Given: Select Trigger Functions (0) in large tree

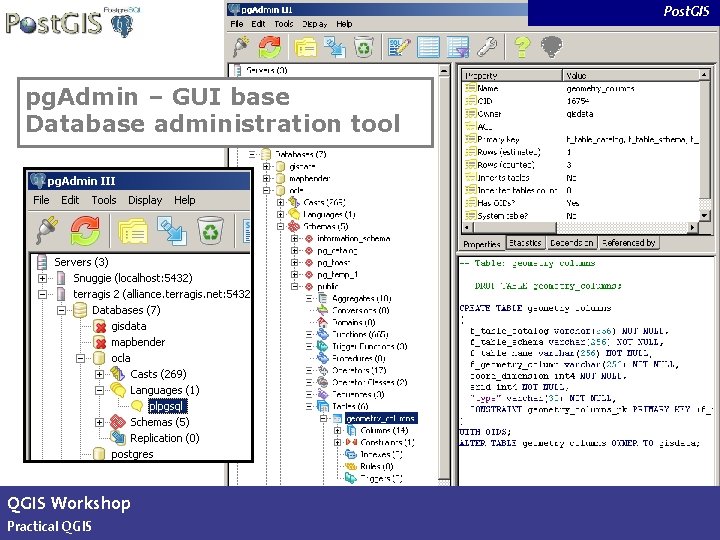Looking at the screenshot, I should (370, 346).
